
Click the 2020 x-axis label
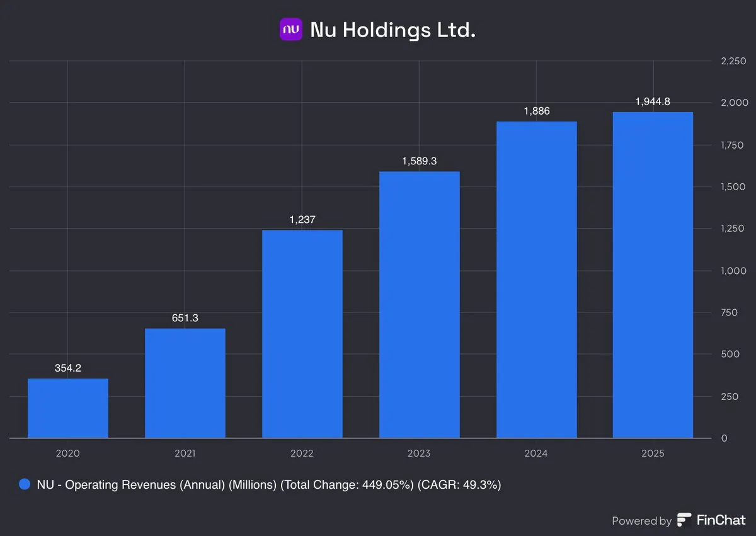point(68,453)
